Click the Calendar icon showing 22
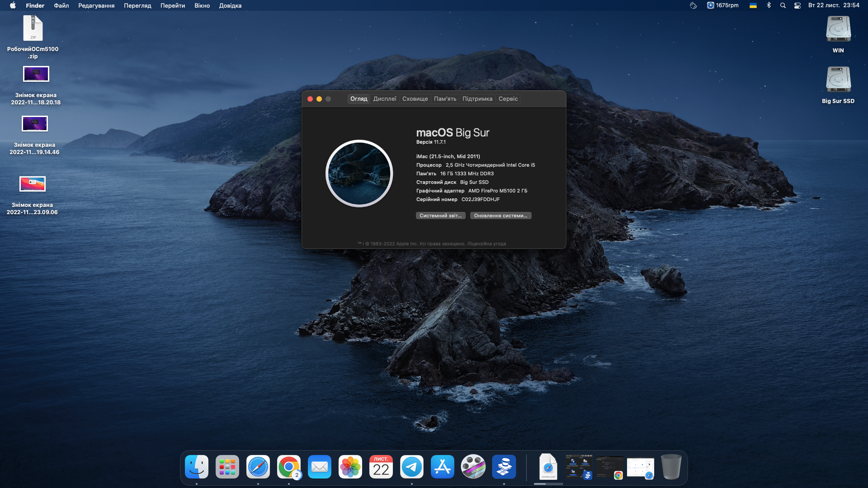868x488 pixels. tap(381, 467)
